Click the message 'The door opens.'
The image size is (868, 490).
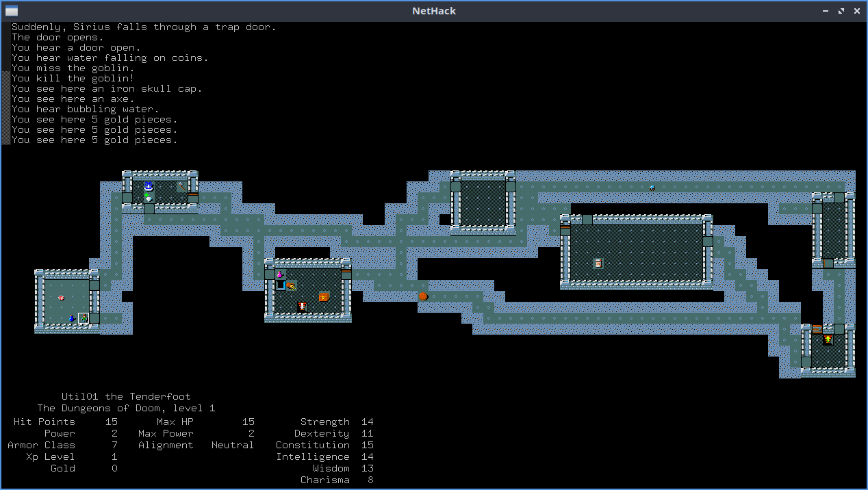58,38
